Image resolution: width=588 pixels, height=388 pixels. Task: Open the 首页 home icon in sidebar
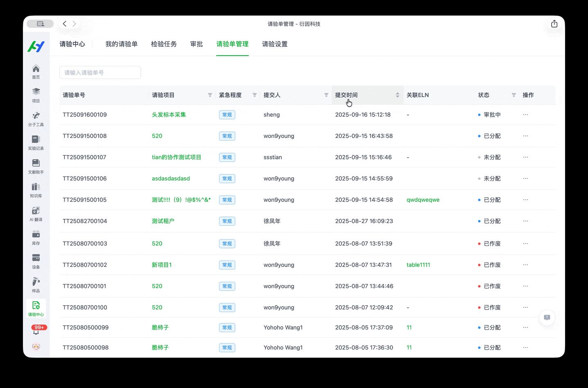pos(36,71)
